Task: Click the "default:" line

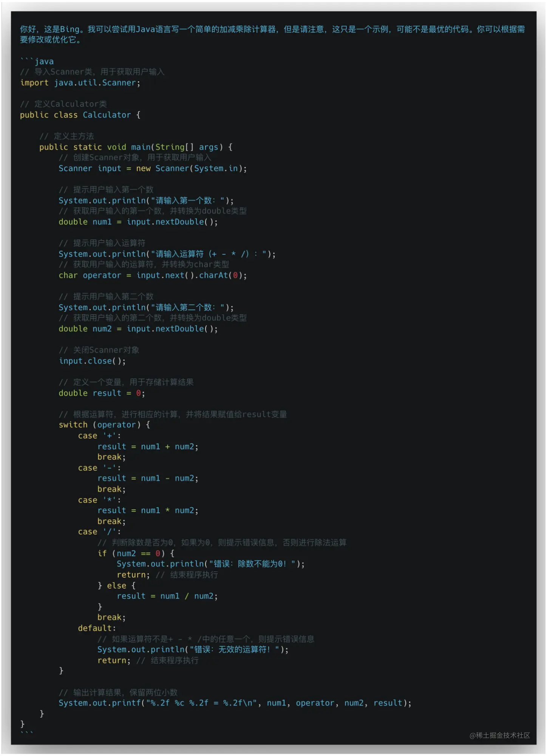Action: [97, 628]
